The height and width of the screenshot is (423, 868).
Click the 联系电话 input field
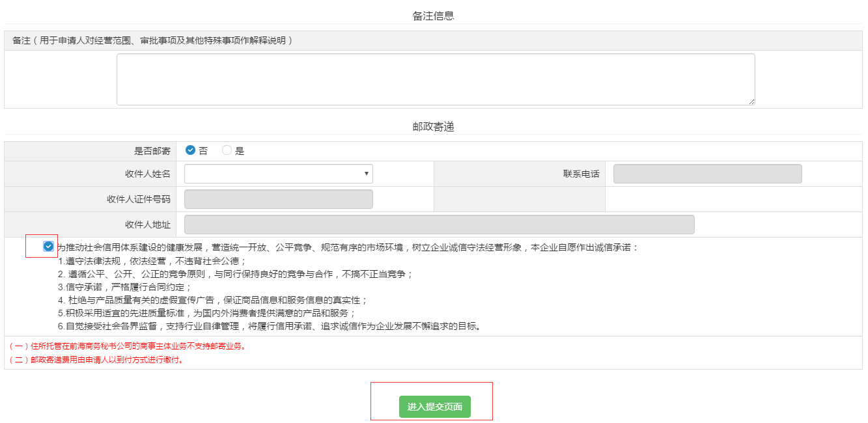[x=707, y=174]
